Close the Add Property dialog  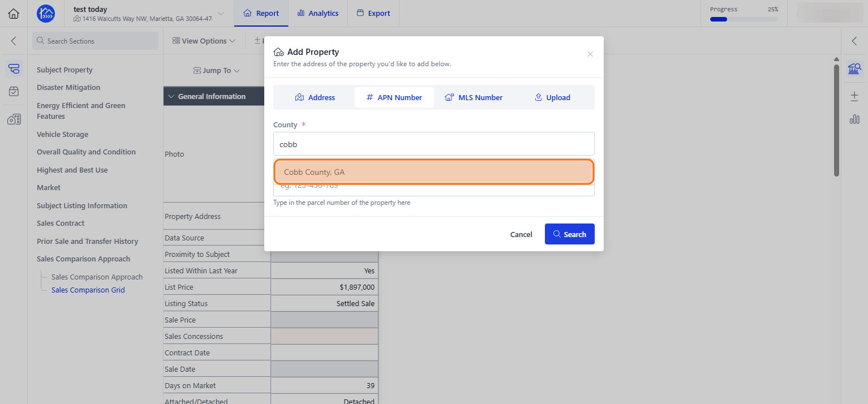click(x=590, y=54)
